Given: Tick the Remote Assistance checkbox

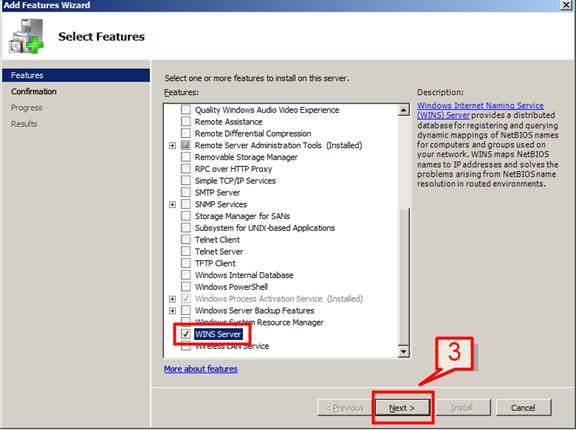Looking at the screenshot, I should (186, 122).
